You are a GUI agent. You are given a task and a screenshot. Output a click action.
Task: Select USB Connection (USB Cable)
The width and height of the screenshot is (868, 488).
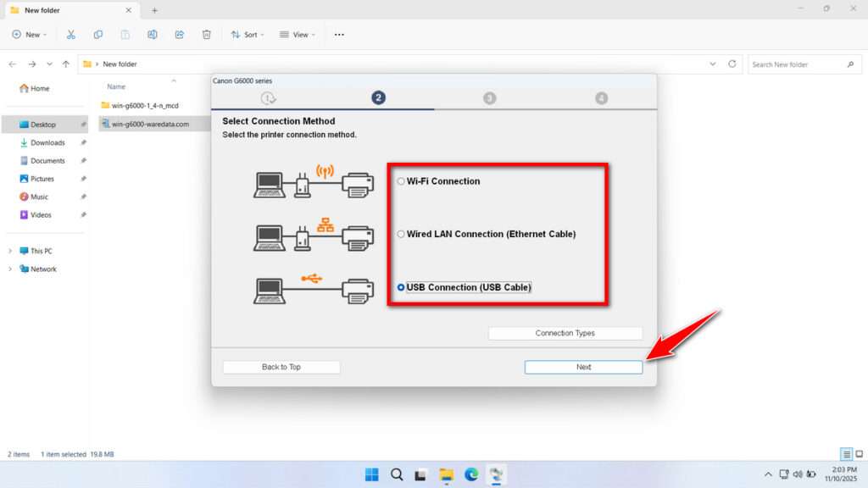401,287
